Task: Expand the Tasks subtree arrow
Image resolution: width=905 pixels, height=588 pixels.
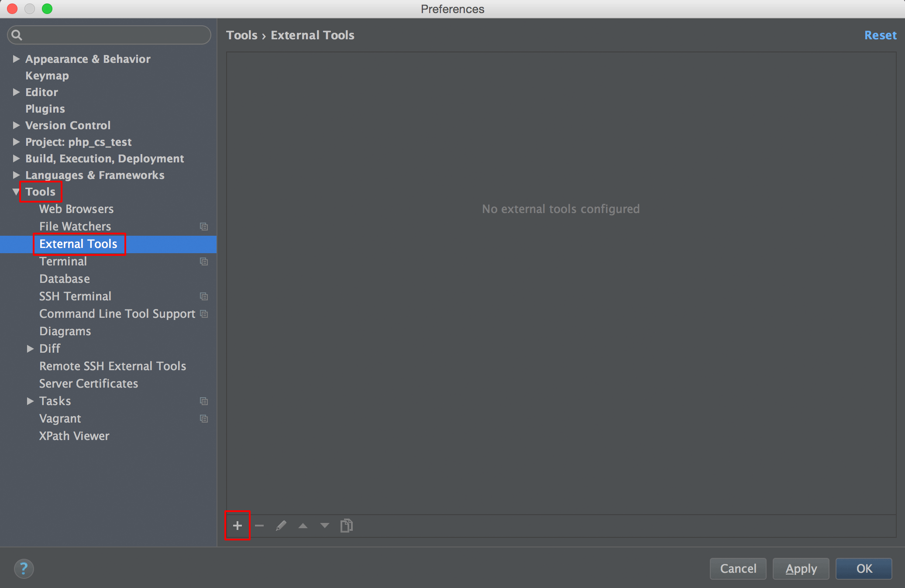Action: [30, 401]
